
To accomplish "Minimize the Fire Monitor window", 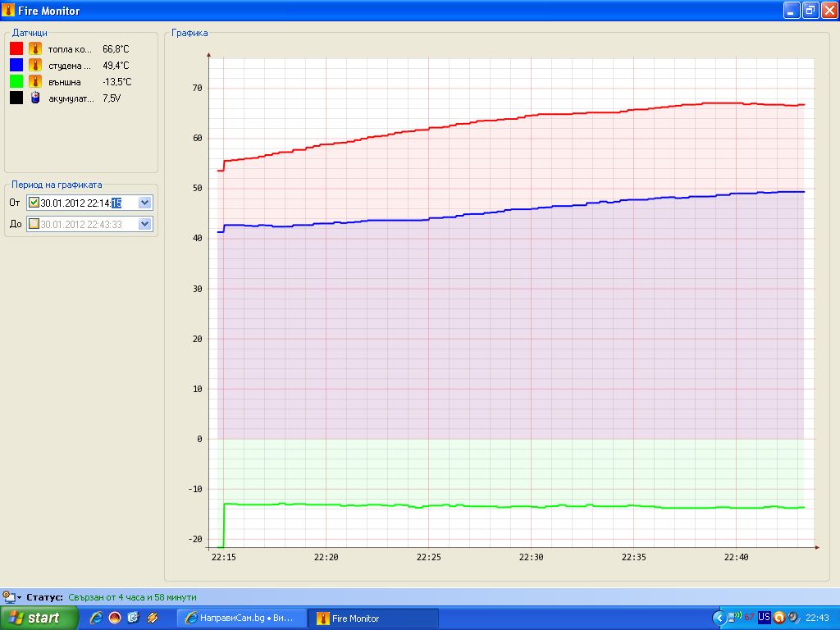I will click(x=792, y=10).
